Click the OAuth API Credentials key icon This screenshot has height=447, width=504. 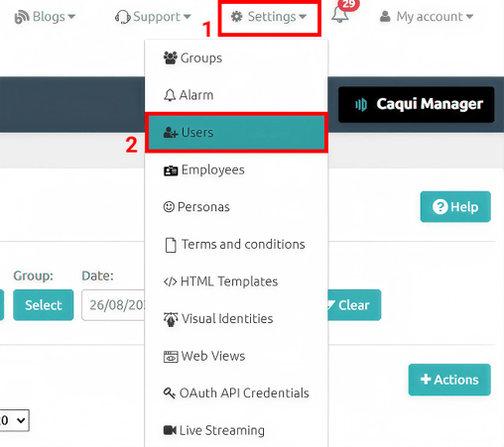pyautogui.click(x=170, y=393)
